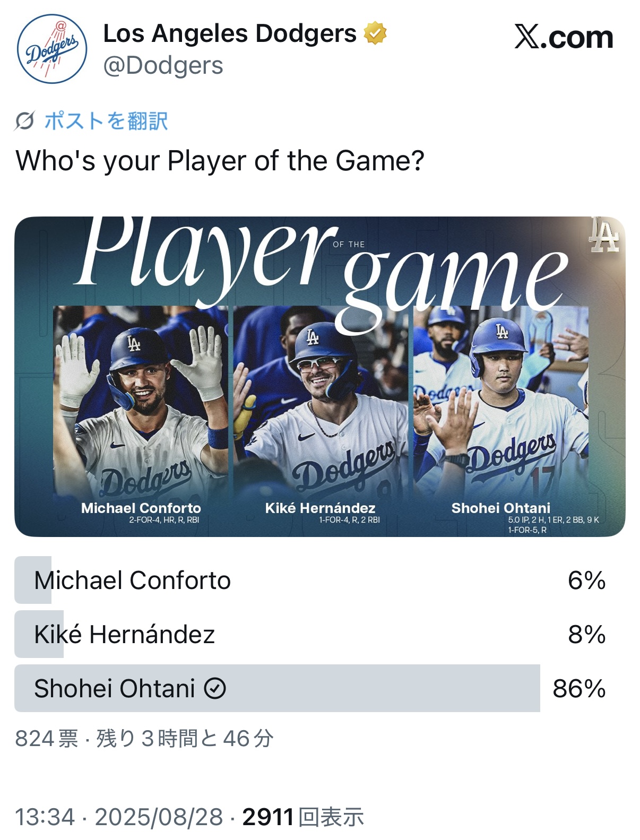
Task: Click the 13:34 post timestamp
Action: tap(45, 817)
